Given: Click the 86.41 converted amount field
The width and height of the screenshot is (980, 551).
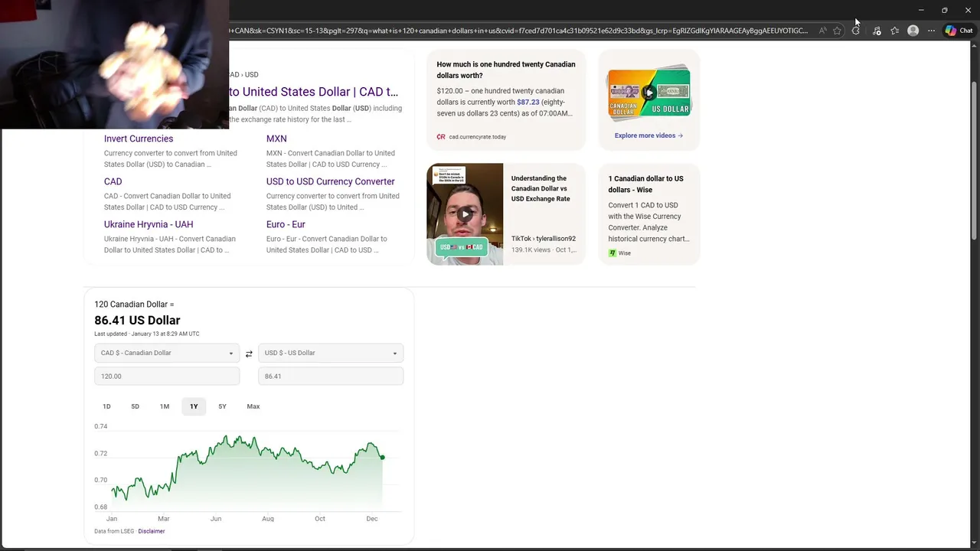Looking at the screenshot, I should point(331,376).
